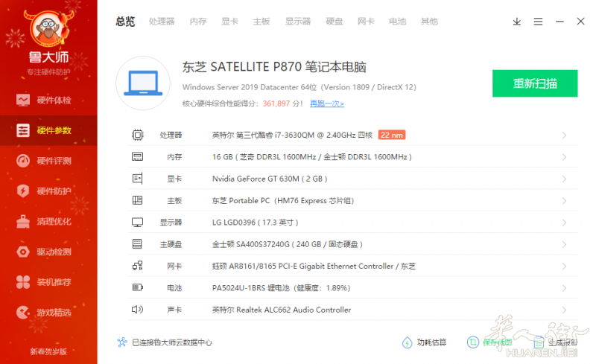The image size is (596, 364).
Task: Click the 重新扫描 rescan button
Action: click(535, 83)
